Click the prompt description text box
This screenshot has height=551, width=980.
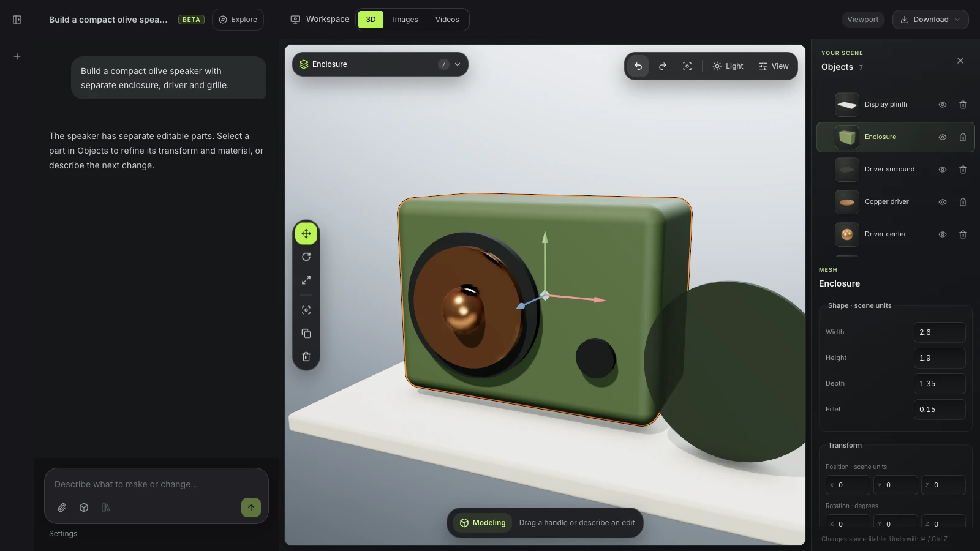pos(156,484)
